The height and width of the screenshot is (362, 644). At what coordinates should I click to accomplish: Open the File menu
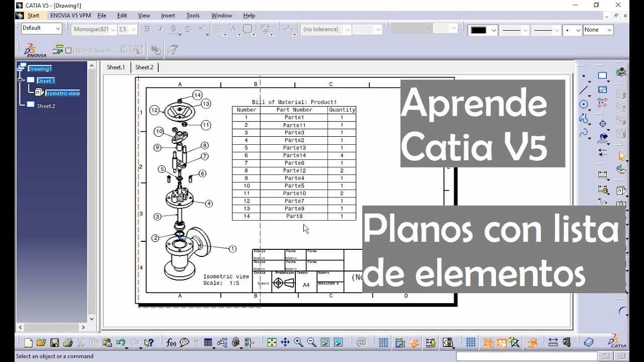point(102,16)
